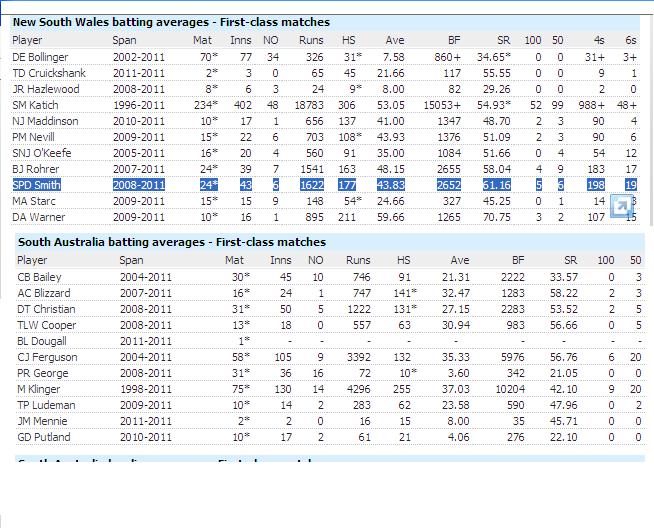Click Ludeman's average 23.58
654x528 pixels.
coord(455,405)
